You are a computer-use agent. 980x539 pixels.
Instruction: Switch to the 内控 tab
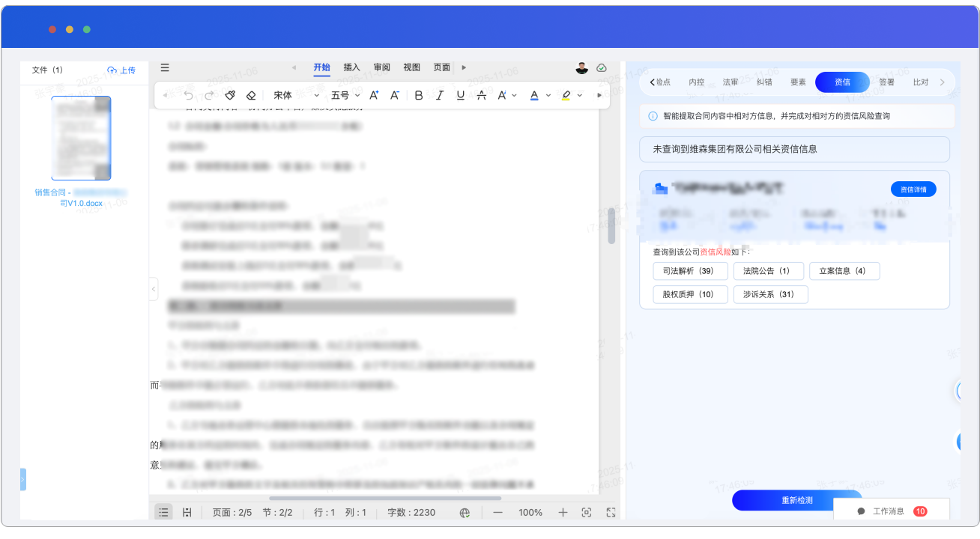[x=697, y=82]
